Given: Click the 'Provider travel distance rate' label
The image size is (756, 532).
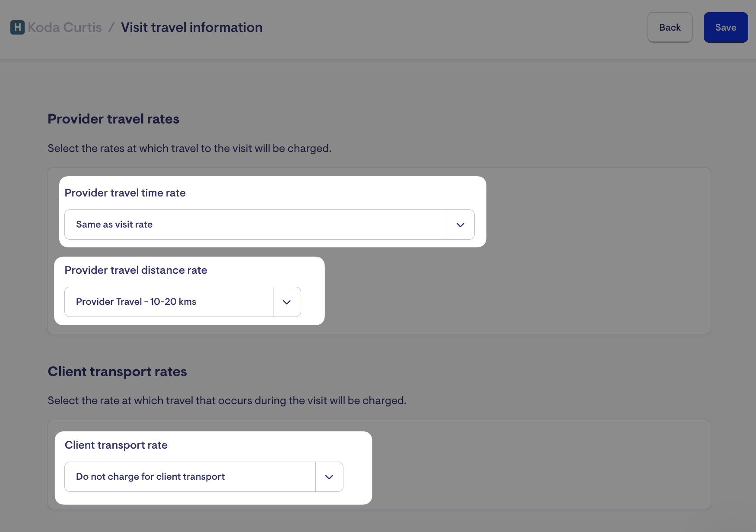Looking at the screenshot, I should click(x=136, y=270).
